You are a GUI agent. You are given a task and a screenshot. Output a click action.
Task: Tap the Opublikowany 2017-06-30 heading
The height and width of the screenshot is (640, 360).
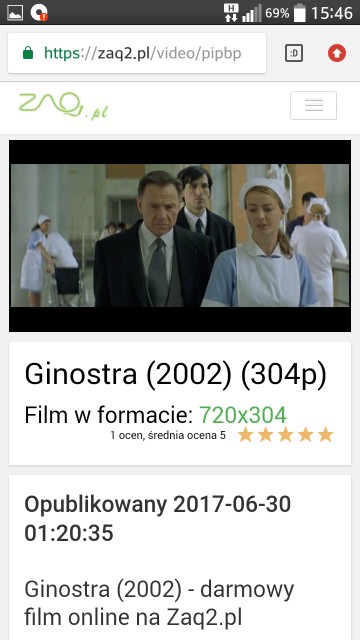click(x=158, y=518)
